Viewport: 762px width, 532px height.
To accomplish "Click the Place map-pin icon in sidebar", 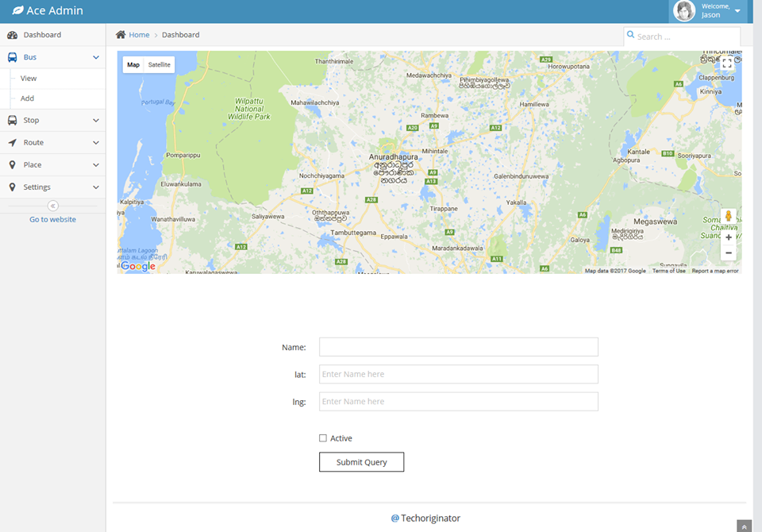I will coord(12,165).
